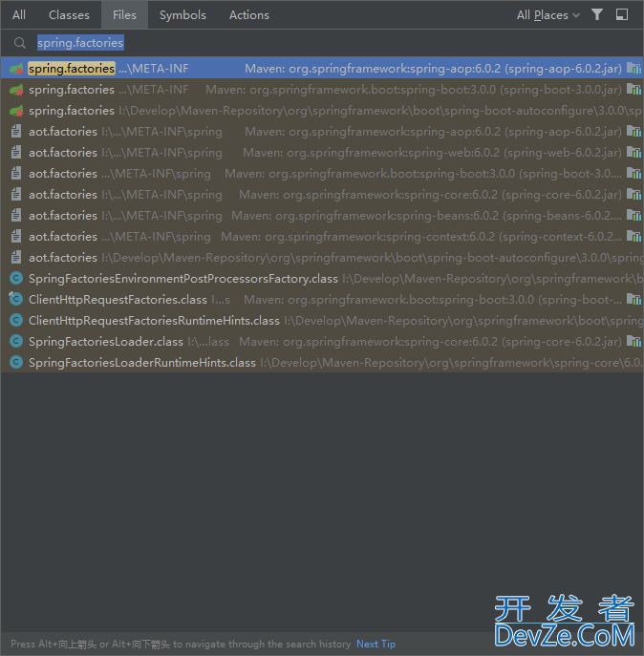Click class icon of SpringFactoriesEnvironmentPostProcessorsFactory.class
The height and width of the screenshot is (656, 644).
[x=16, y=278]
